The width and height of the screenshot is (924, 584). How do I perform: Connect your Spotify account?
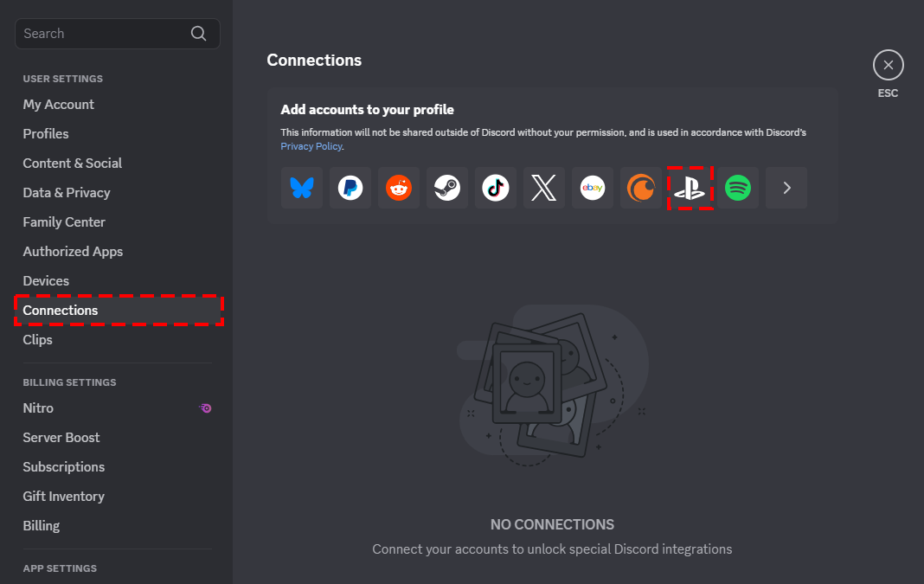738,188
